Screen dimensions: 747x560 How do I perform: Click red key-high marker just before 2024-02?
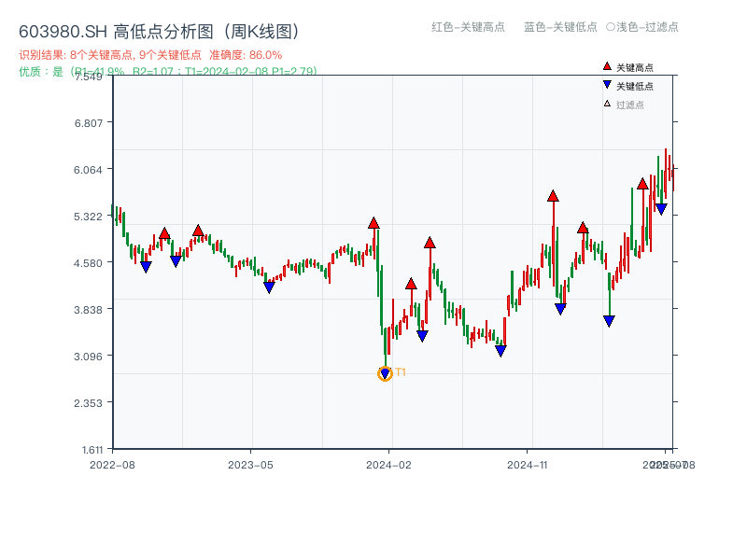(x=373, y=223)
